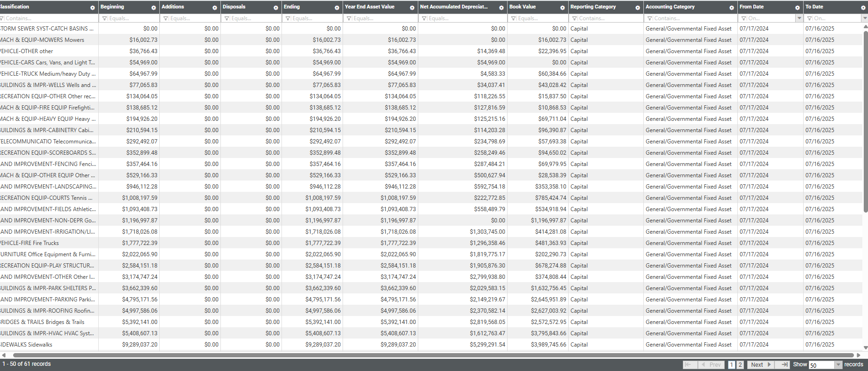
Task: Open Reporting Category column settings gear
Action: 638,8
